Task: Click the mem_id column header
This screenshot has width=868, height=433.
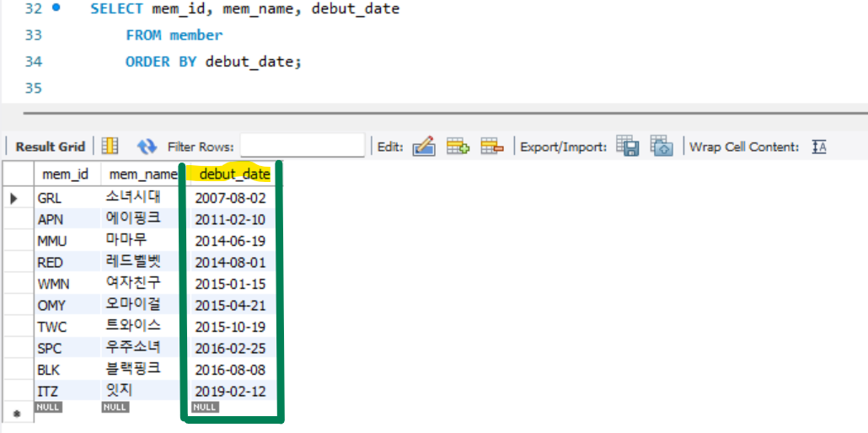Action: point(66,175)
